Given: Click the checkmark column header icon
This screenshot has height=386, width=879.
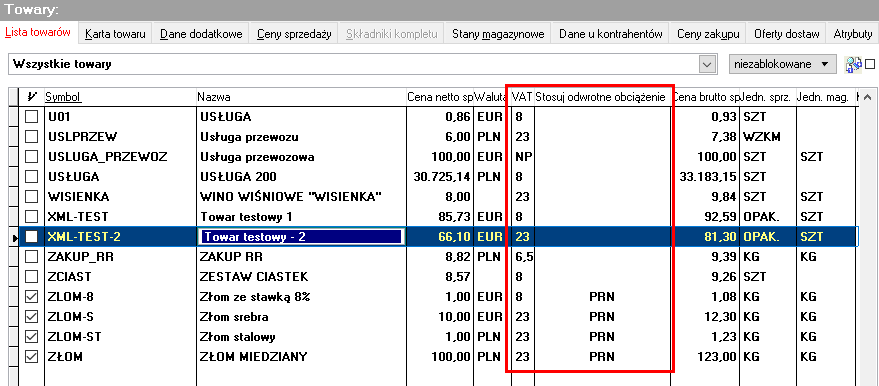Looking at the screenshot, I should pyautogui.click(x=33, y=97).
